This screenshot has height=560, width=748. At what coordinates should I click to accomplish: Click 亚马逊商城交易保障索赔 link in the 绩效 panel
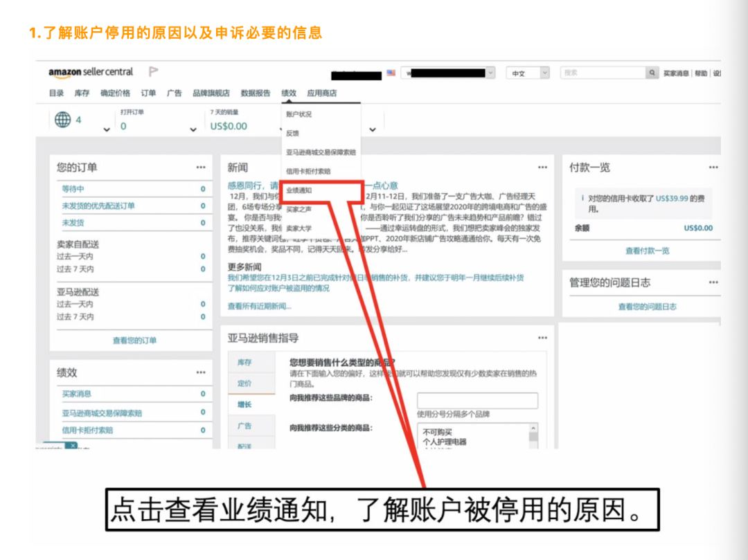pos(102,413)
